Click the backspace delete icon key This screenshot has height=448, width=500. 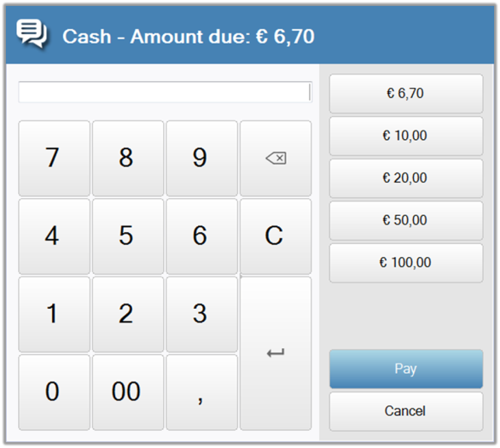[276, 158]
